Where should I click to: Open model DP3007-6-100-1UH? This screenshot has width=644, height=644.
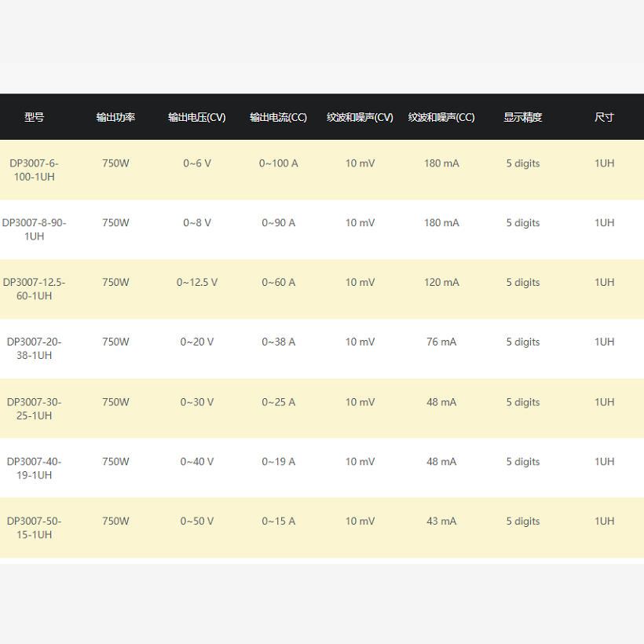(34, 170)
